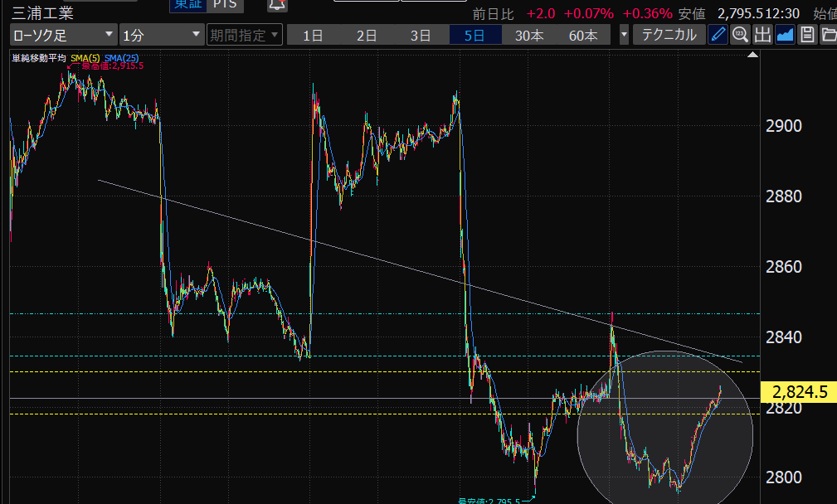Switch to PTS market toggle
837x504 pixels.
[x=223, y=5]
